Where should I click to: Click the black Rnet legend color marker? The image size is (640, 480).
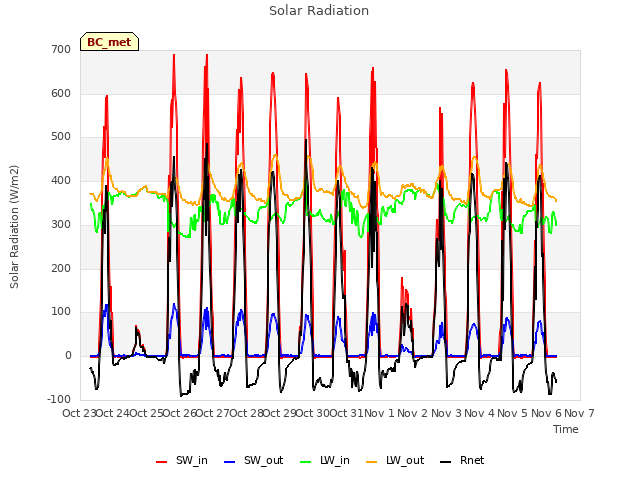tap(446, 462)
